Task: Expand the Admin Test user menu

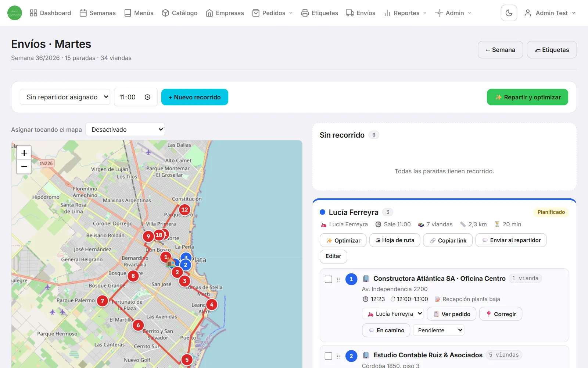Action: [x=550, y=13]
